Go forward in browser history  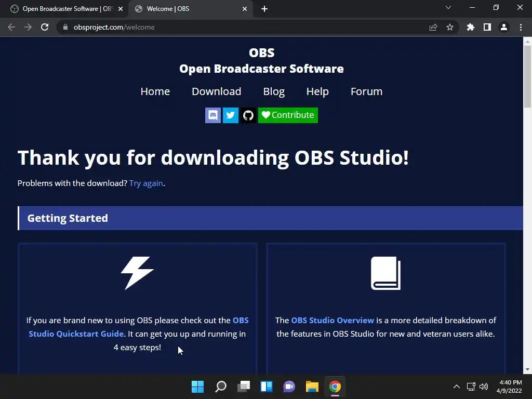(28, 27)
